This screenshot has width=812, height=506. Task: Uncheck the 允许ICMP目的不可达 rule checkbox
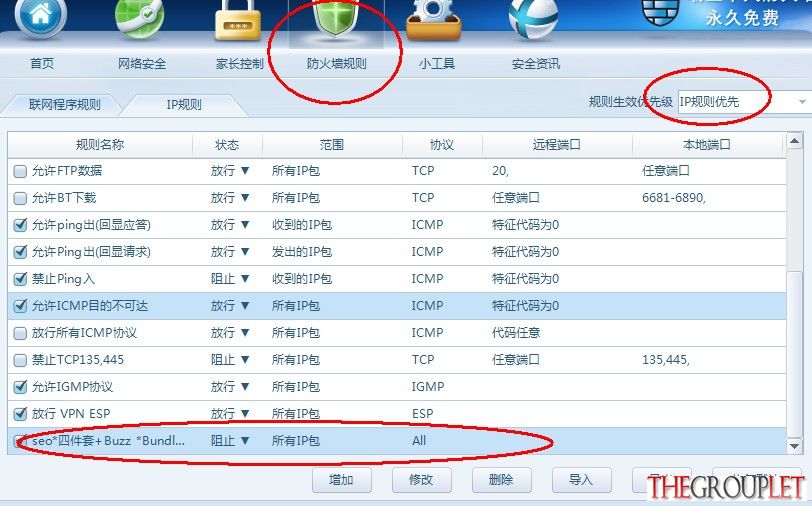(x=20, y=306)
